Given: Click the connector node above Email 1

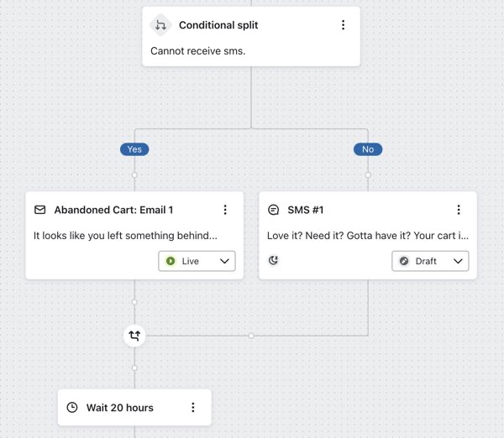Looking at the screenshot, I should [x=134, y=175].
